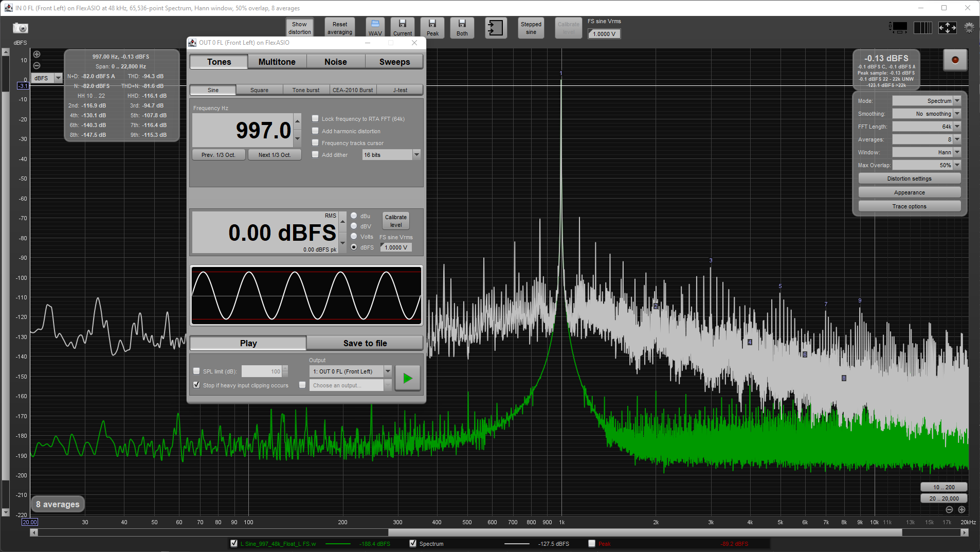Open Choose an output dropdown
This screenshot has width=980, height=552.
[x=388, y=385]
